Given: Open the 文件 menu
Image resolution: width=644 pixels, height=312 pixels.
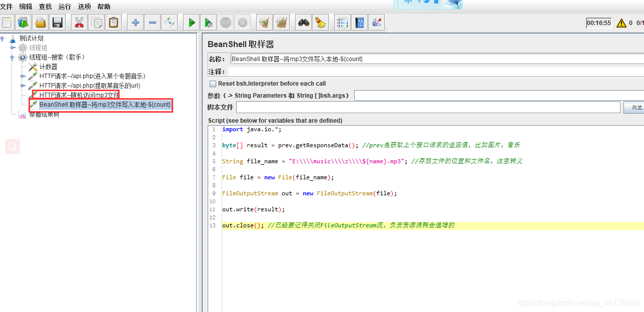Looking at the screenshot, I should tap(6, 7).
